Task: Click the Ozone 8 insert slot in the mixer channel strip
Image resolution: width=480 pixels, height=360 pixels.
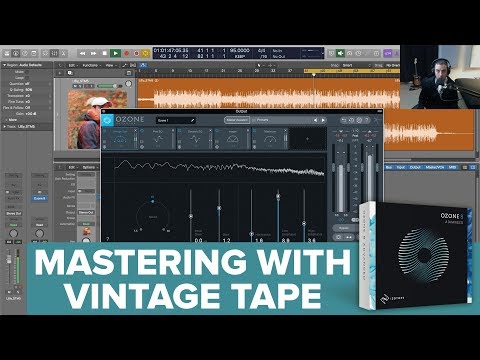Action: click(x=39, y=198)
